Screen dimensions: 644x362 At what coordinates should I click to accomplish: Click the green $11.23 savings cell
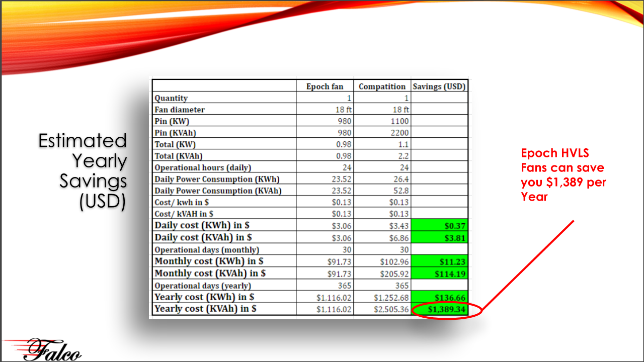[440, 261]
